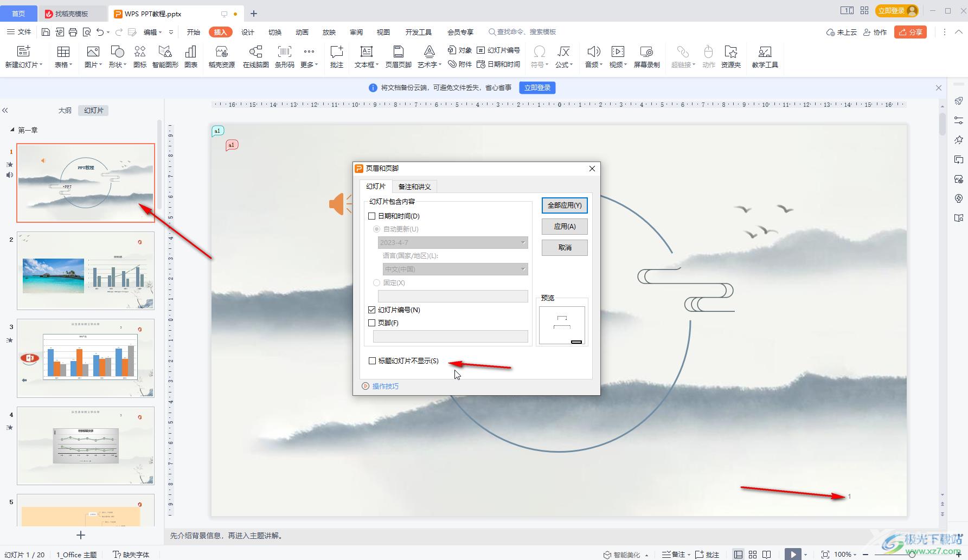Enable 日期和时间 checkbox

[x=372, y=216]
